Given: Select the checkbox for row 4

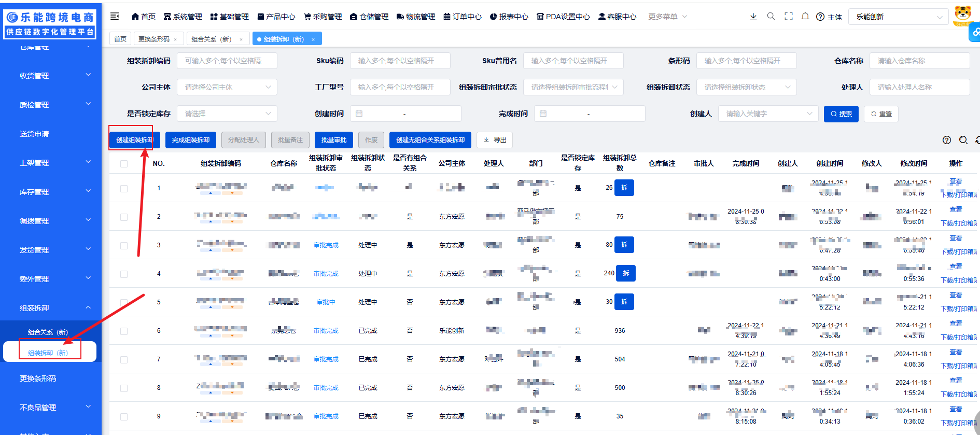Looking at the screenshot, I should click(124, 274).
